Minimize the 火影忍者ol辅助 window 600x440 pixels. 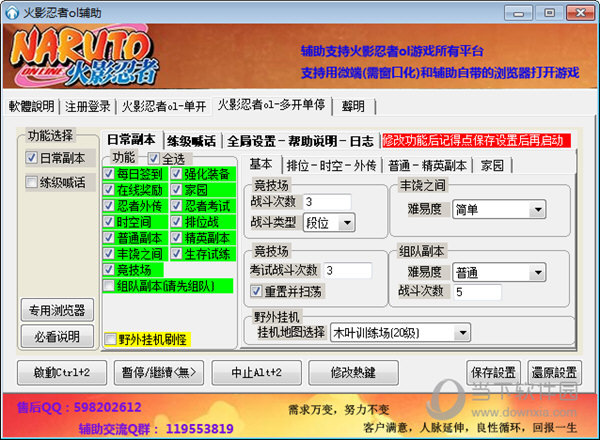click(x=518, y=13)
